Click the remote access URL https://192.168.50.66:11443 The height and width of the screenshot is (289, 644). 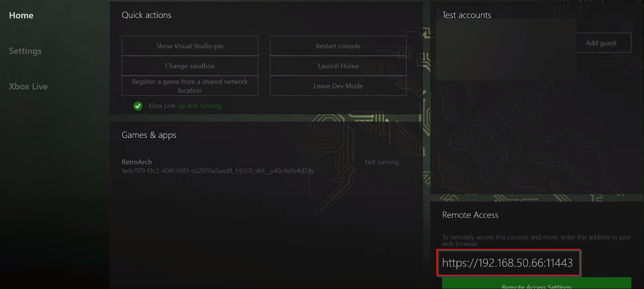[507, 263]
